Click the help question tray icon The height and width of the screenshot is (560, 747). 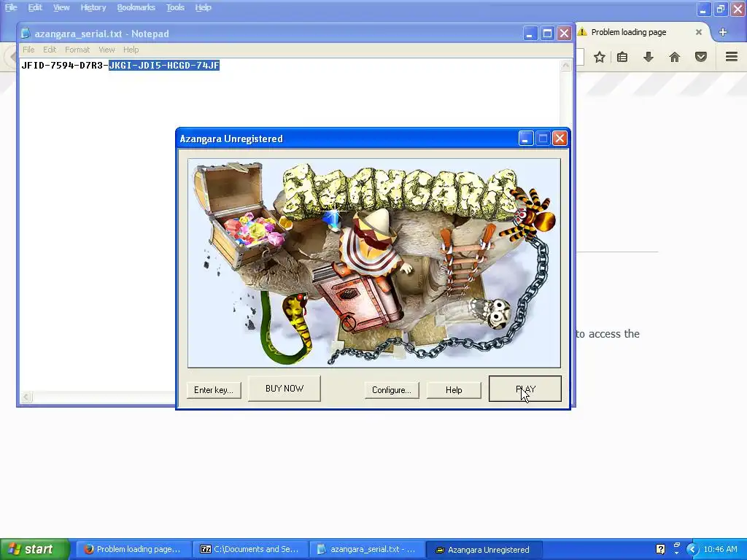point(660,550)
